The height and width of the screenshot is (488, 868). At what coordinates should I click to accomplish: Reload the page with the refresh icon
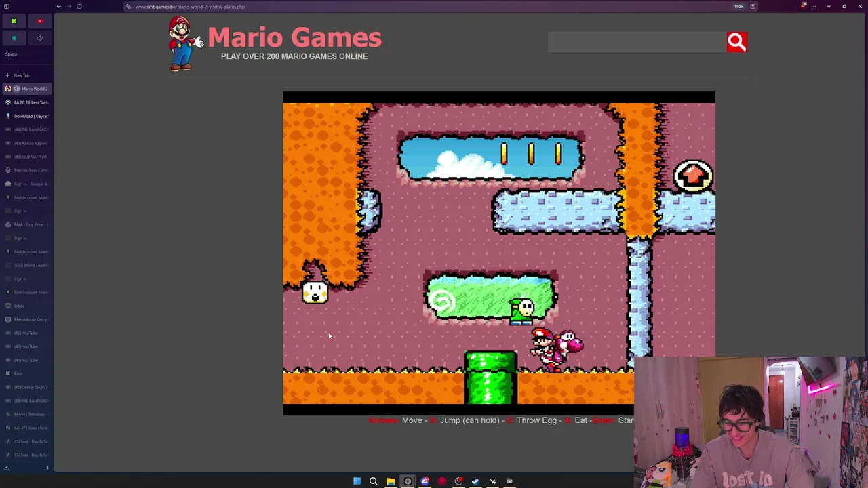pyautogui.click(x=79, y=7)
